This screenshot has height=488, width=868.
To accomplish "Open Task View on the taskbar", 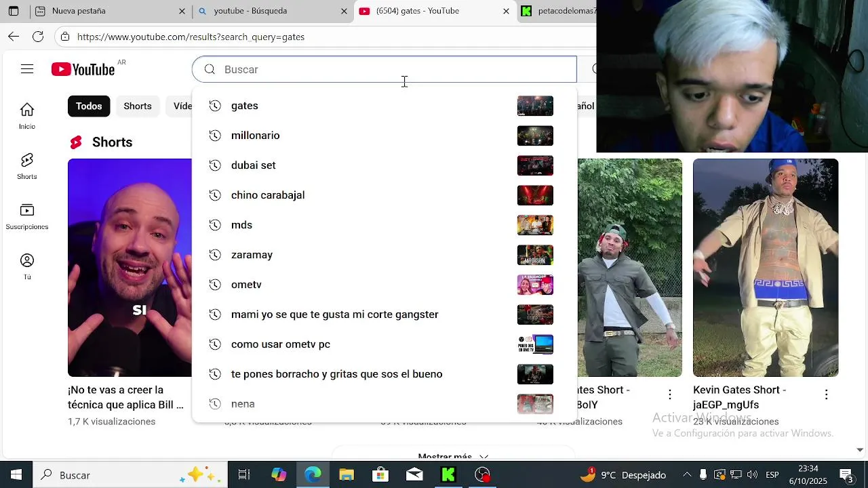I will pos(244,475).
